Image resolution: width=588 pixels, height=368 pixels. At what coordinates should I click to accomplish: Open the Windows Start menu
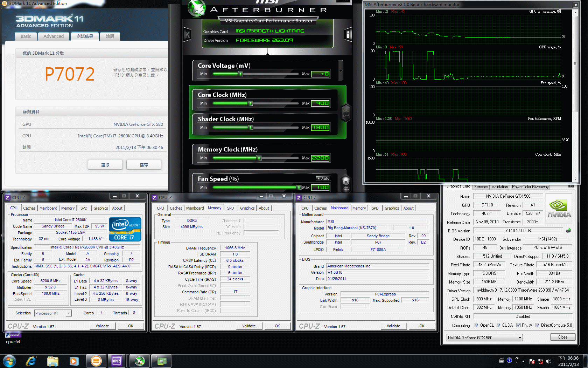click(9, 361)
